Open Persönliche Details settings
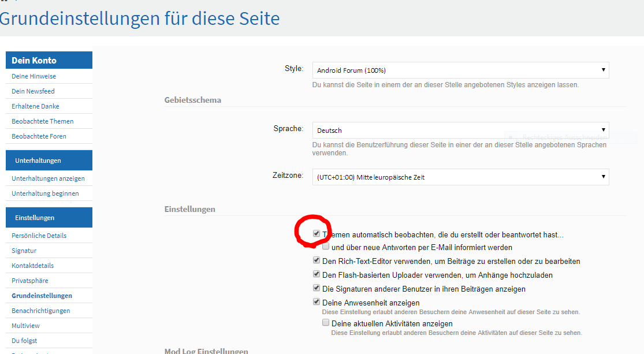Viewport: 644px width, 354px height. (x=39, y=236)
